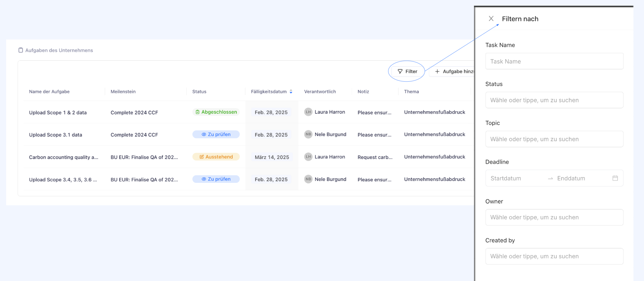Click Nele Burgund's NB avatar for Scope 3.1
This screenshot has width=644, height=281.
[308, 135]
